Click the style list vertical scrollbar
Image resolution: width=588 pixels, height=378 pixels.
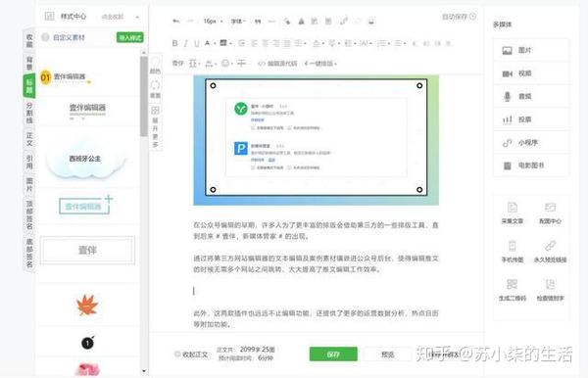click(x=144, y=97)
